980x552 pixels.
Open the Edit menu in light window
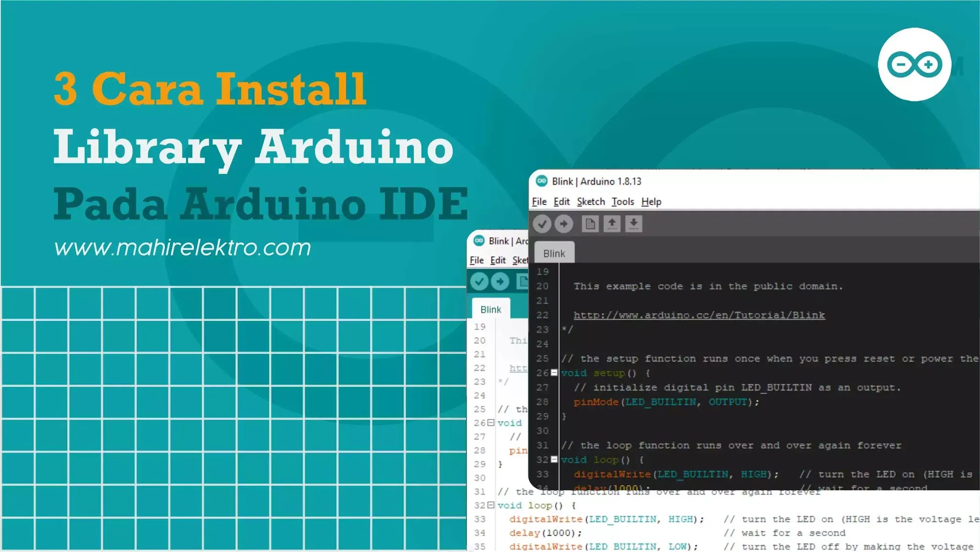click(498, 260)
